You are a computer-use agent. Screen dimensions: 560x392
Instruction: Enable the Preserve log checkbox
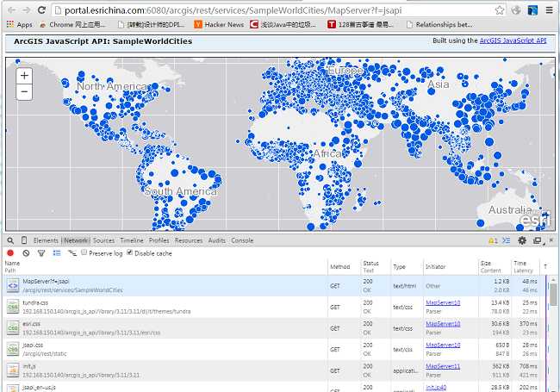(84, 252)
